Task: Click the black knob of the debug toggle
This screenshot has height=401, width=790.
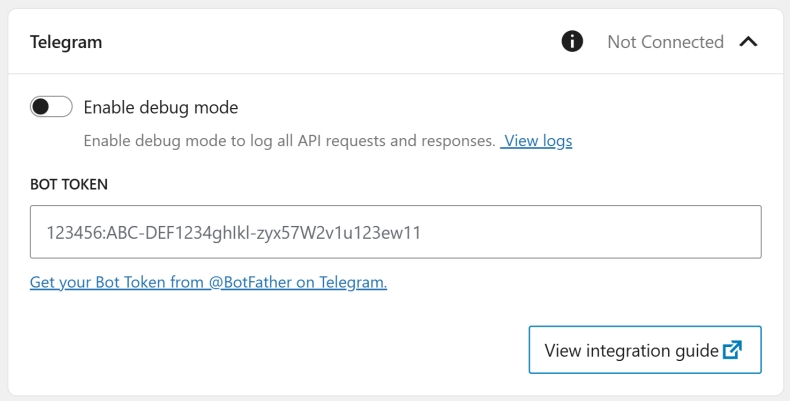Action: (41, 107)
